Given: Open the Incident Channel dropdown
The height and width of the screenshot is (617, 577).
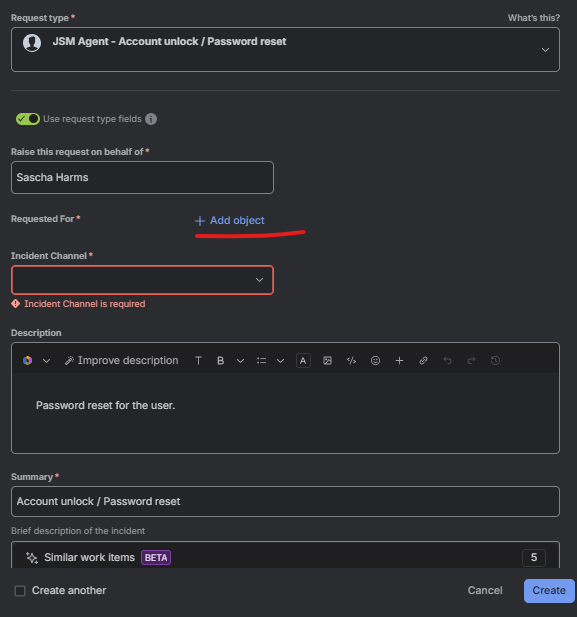Looking at the screenshot, I should [142, 280].
